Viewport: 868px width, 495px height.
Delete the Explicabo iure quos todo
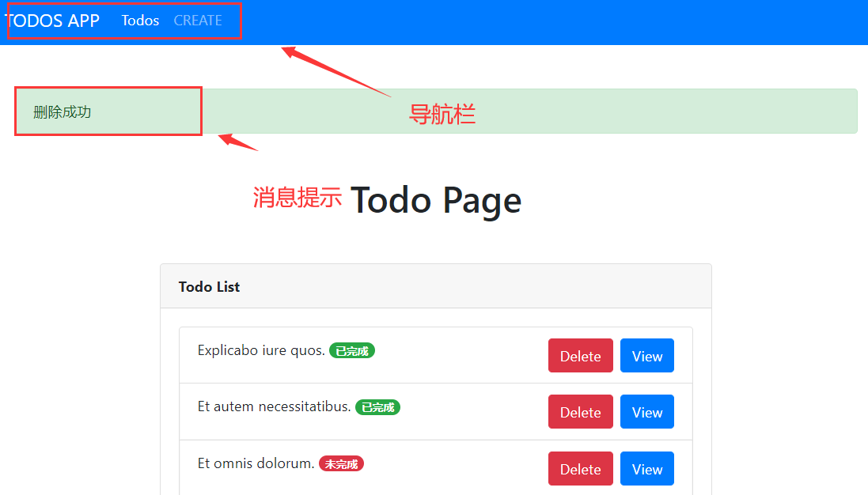580,356
